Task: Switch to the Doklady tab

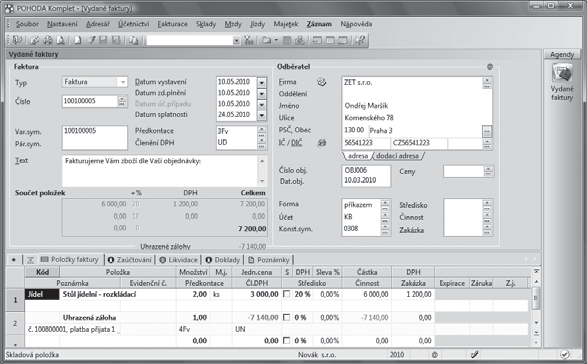Action: (222, 260)
